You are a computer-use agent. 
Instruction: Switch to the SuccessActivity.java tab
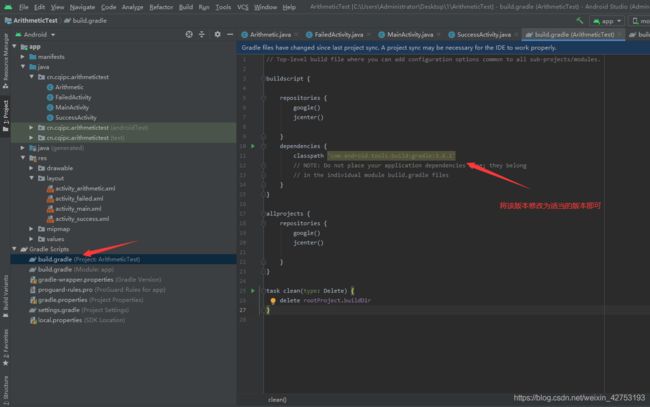[x=483, y=35]
